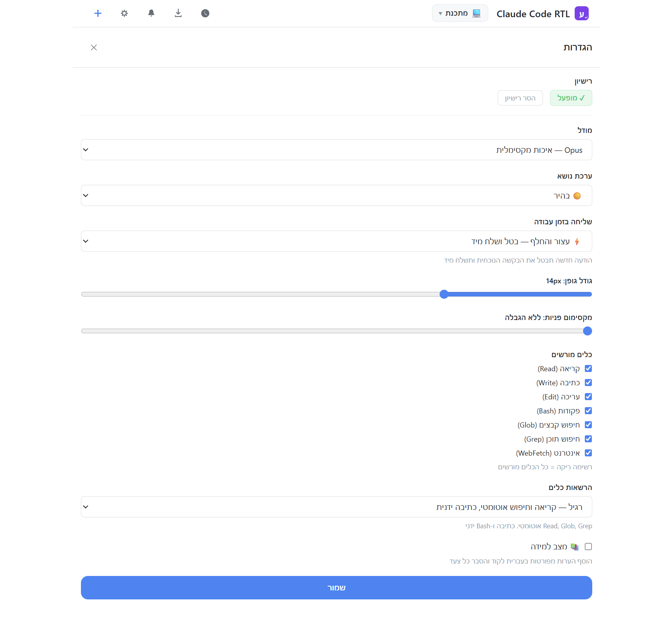The width and height of the screenshot is (672, 633).
Task: Disable the WebFetch internet checkbox
Action: pyautogui.click(x=588, y=453)
